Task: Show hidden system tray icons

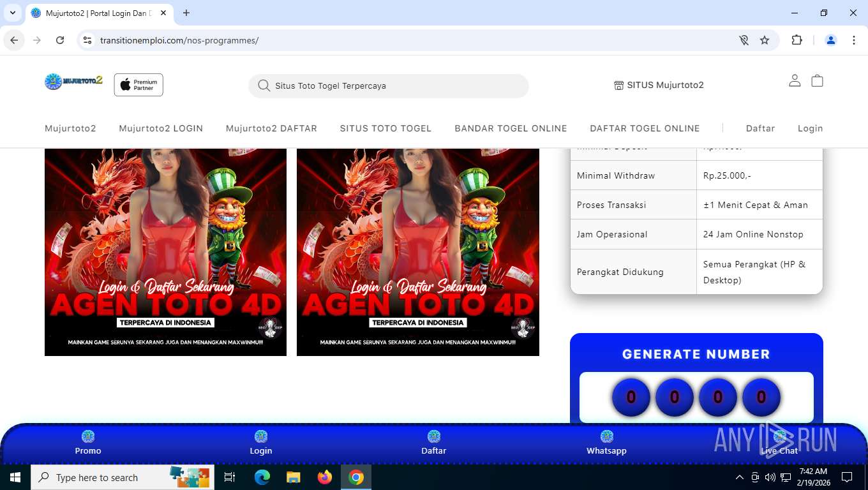Action: coord(740,477)
